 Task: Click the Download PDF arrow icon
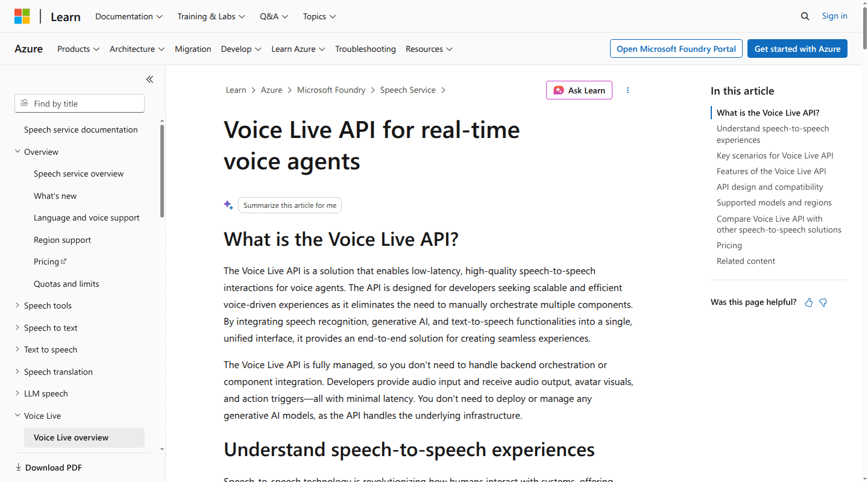pyautogui.click(x=18, y=467)
